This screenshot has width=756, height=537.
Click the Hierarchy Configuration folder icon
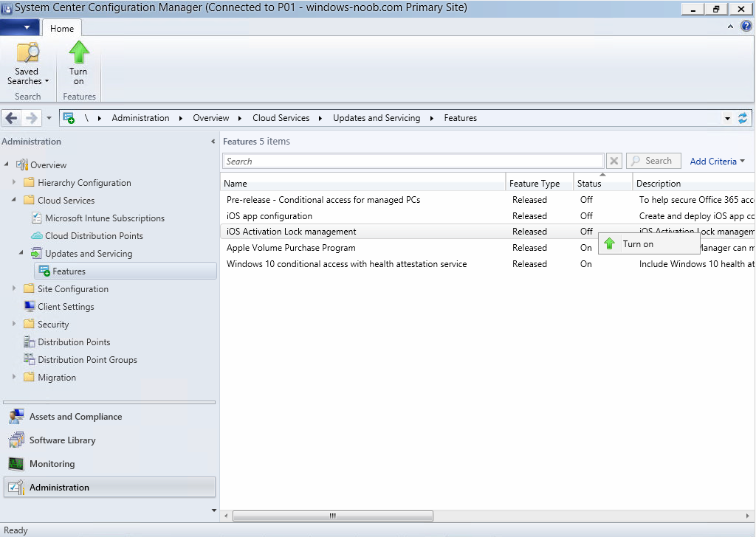(29, 182)
